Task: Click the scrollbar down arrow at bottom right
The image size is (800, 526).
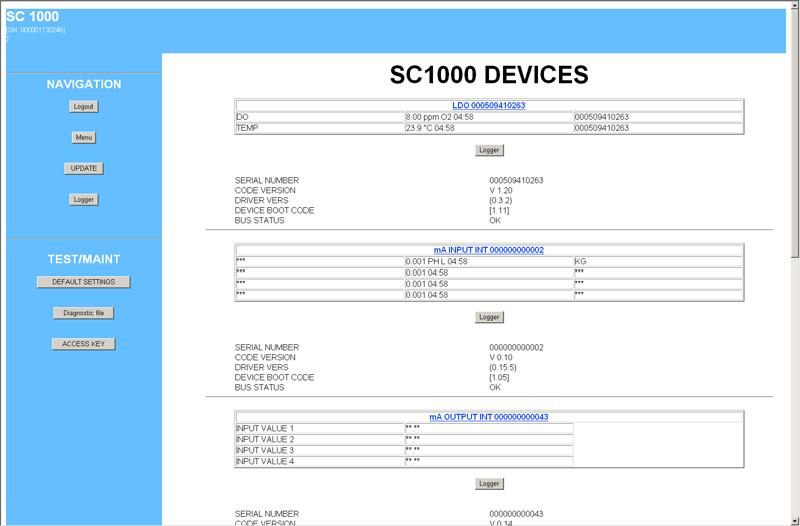Action: (794, 521)
